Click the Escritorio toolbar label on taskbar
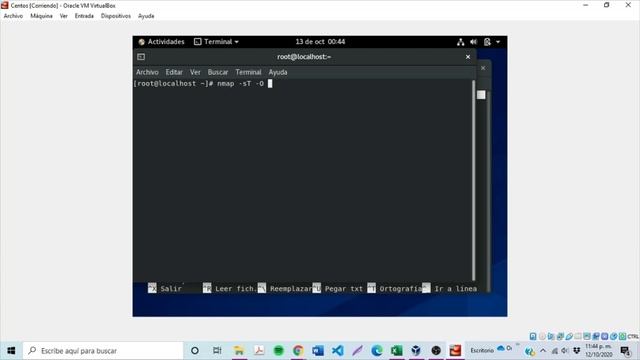 pos(482,350)
